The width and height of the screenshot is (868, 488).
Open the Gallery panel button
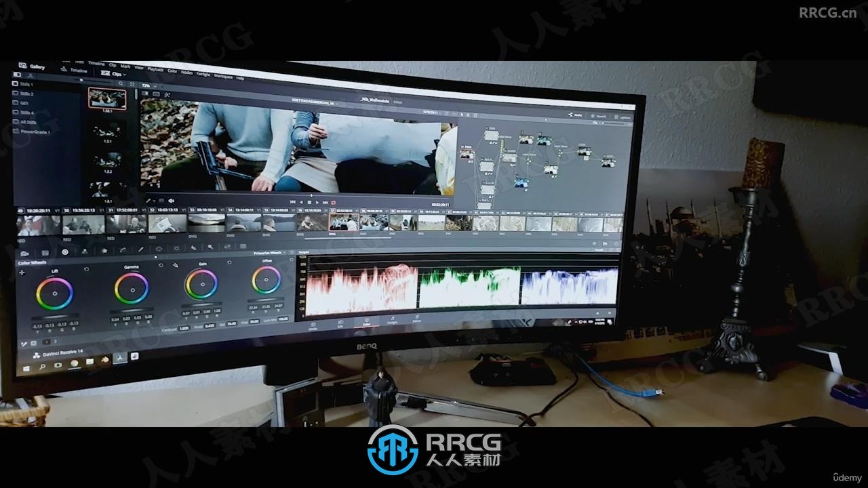(x=32, y=66)
